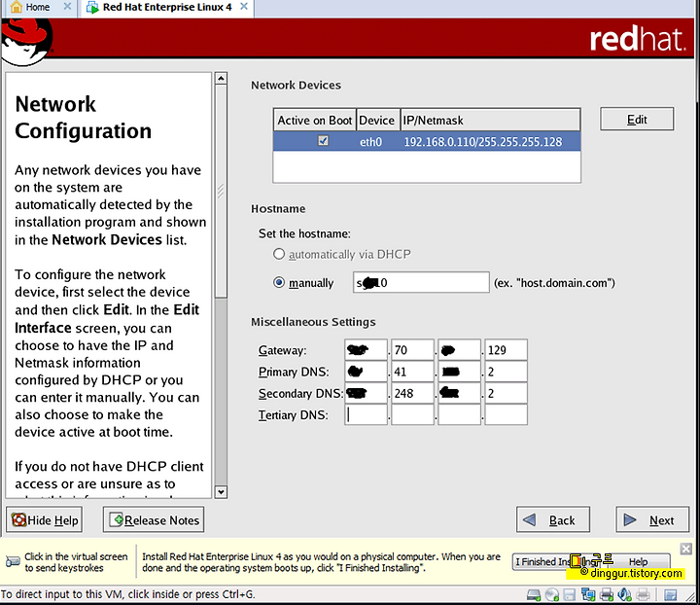Viewport: 700px width, 605px height.
Task: Click the Gateway second octet field showing 70
Action: click(412, 350)
